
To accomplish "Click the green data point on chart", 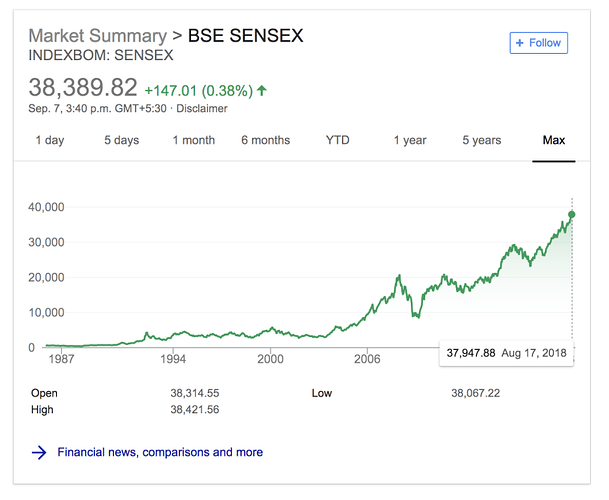I will [572, 214].
